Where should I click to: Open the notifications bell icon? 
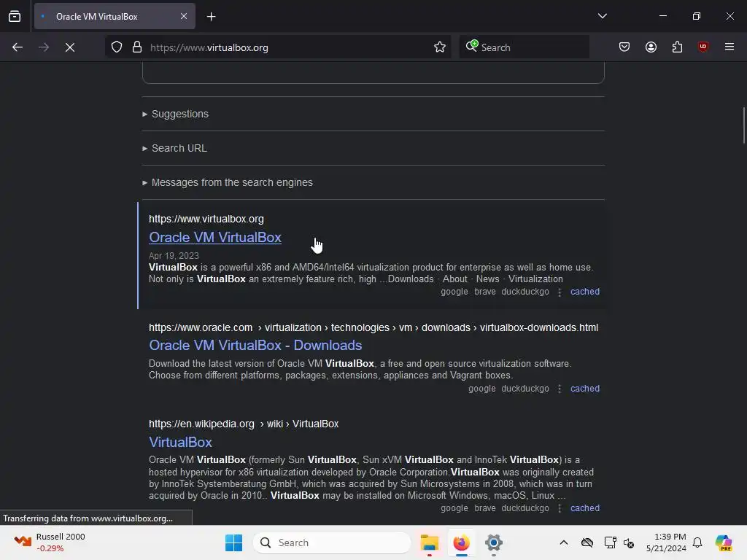pos(697,542)
